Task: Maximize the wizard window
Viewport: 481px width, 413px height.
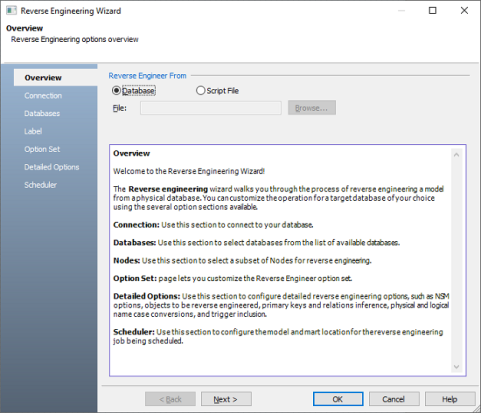Action: (x=432, y=11)
